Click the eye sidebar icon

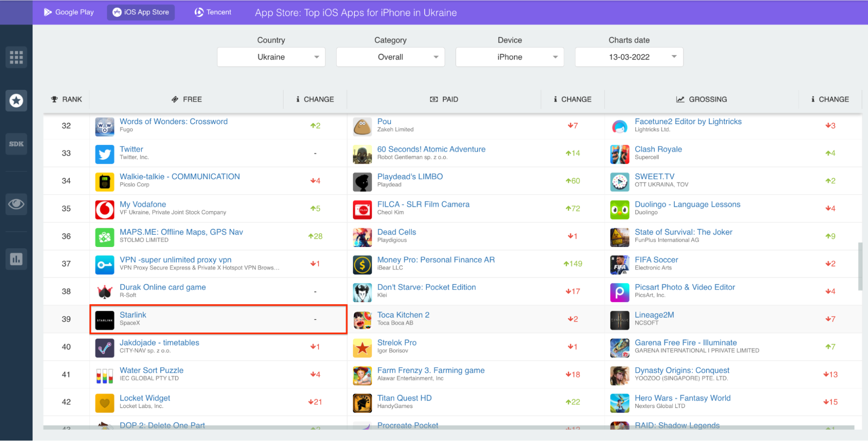point(16,204)
